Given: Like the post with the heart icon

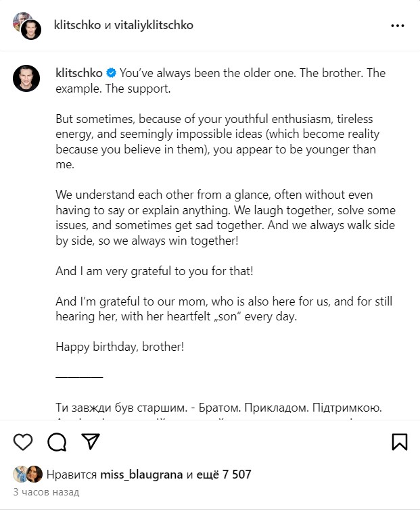Looking at the screenshot, I should coord(23,441).
